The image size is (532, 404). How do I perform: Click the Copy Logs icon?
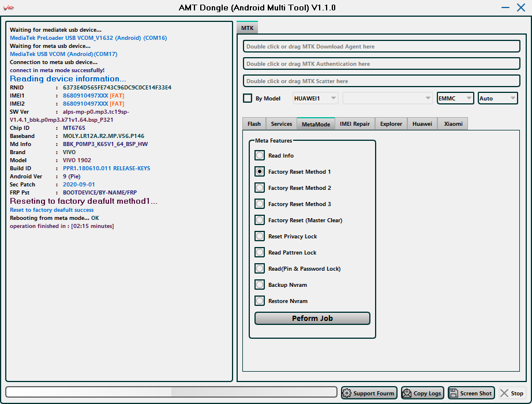tap(407, 393)
